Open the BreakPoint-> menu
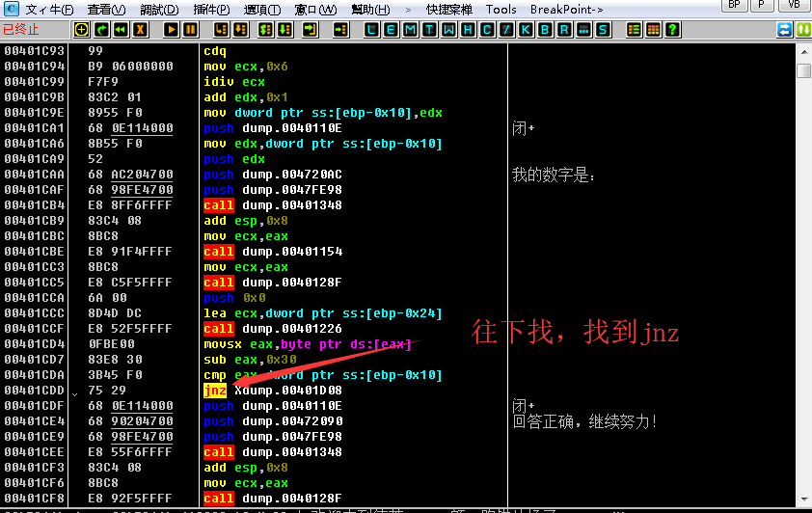Screen dimensions: 812x513 pyautogui.click(x=566, y=10)
